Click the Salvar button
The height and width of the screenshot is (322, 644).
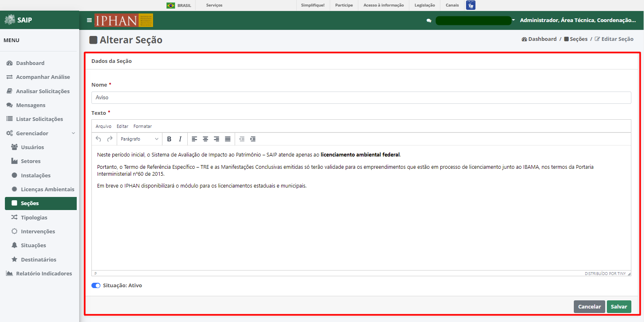619,306
